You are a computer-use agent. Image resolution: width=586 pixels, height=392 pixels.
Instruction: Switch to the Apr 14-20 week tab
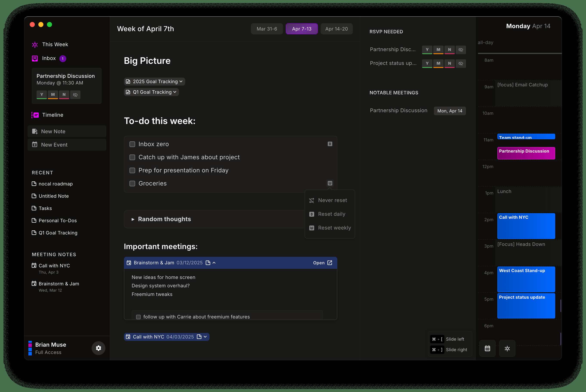[x=336, y=29]
